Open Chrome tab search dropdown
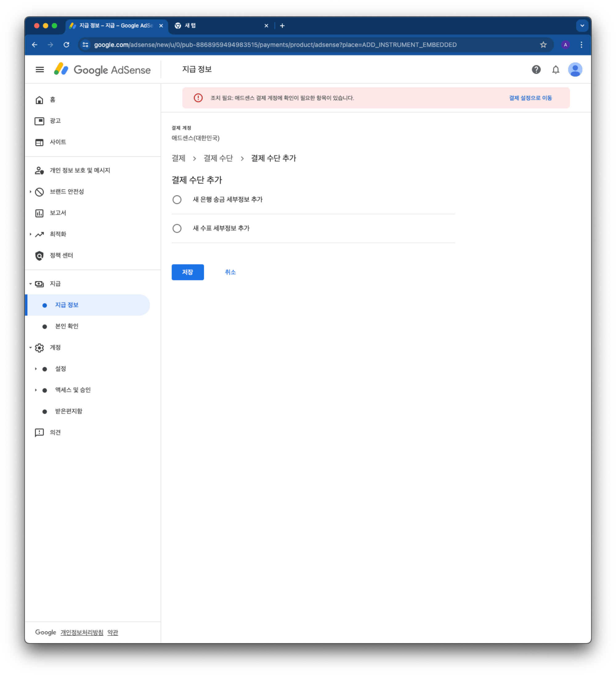Image resolution: width=616 pixels, height=676 pixels. (x=582, y=26)
